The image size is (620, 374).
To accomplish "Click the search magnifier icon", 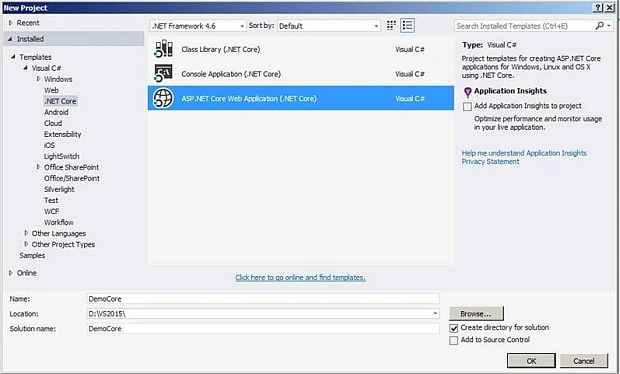I will click(599, 26).
